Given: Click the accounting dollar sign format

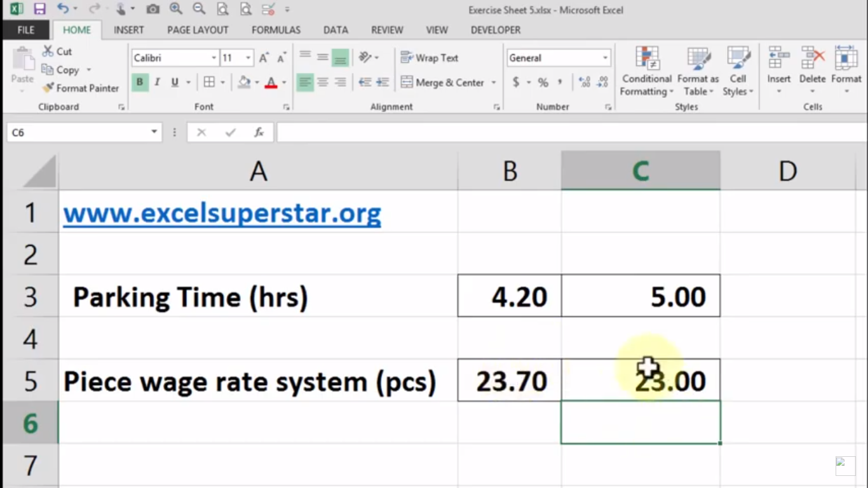Looking at the screenshot, I should [516, 82].
